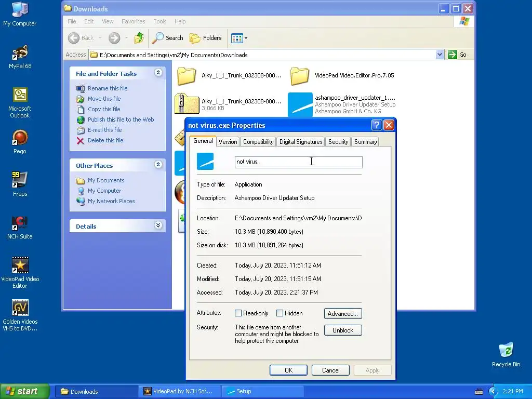Open the Edit menu
The height and width of the screenshot is (399, 532).
(x=89, y=21)
